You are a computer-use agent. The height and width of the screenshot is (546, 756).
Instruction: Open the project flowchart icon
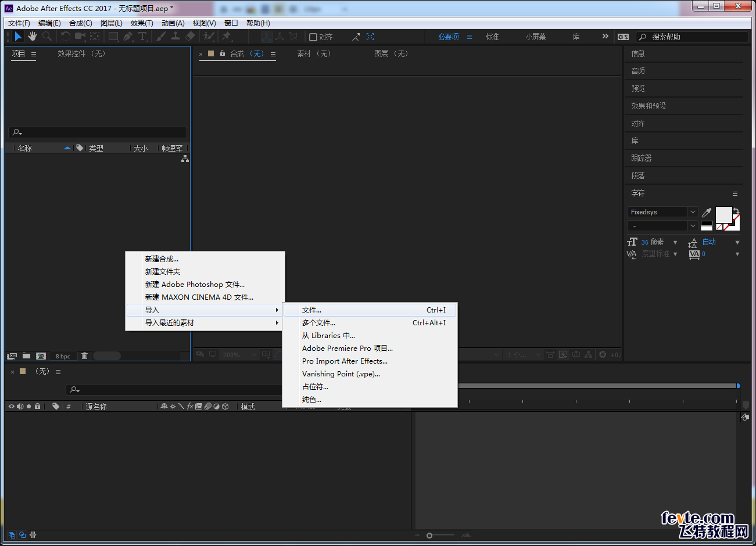[x=185, y=159]
